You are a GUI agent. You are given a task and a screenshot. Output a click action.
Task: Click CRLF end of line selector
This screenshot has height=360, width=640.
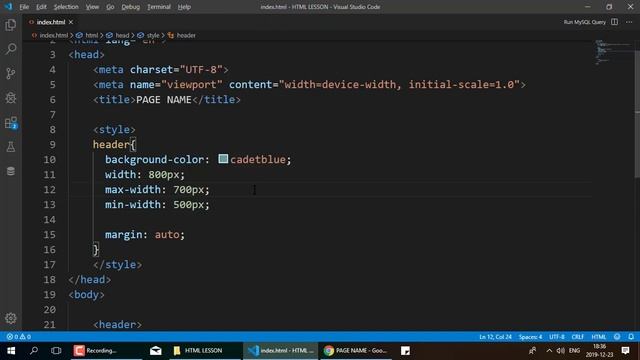click(x=578, y=337)
